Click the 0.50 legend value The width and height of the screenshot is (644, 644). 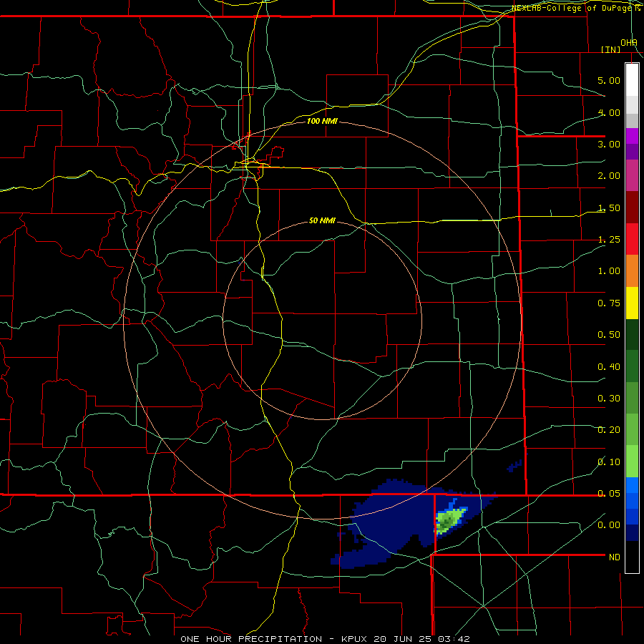tap(609, 335)
